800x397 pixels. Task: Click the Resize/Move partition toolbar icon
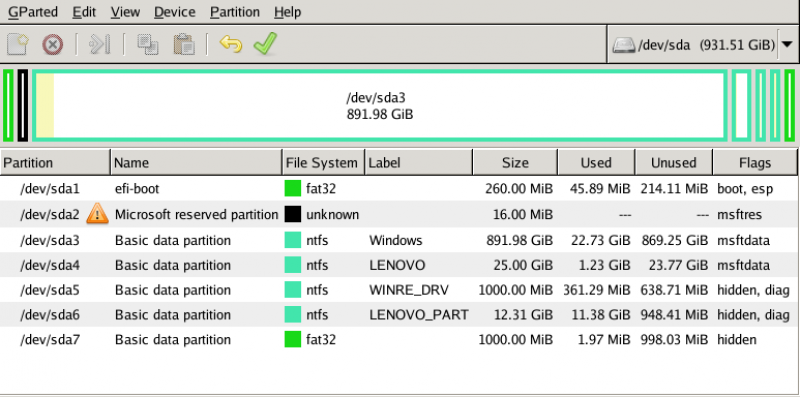100,44
